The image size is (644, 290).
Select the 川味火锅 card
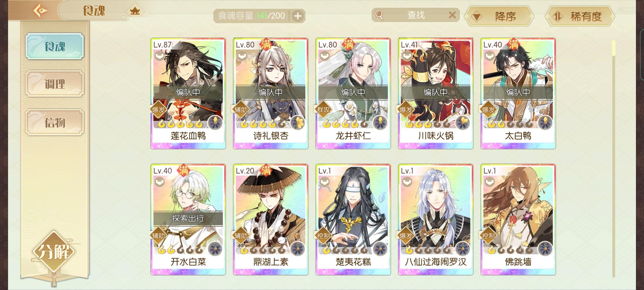pos(436,93)
